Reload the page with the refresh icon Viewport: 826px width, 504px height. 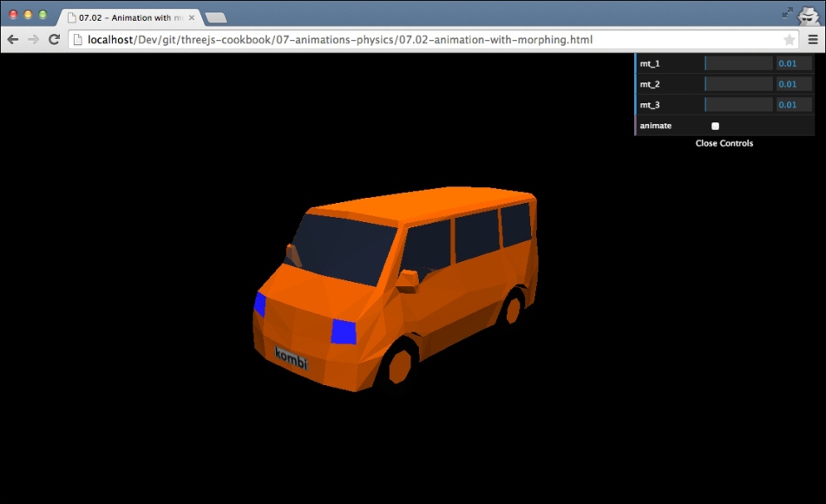(x=54, y=40)
